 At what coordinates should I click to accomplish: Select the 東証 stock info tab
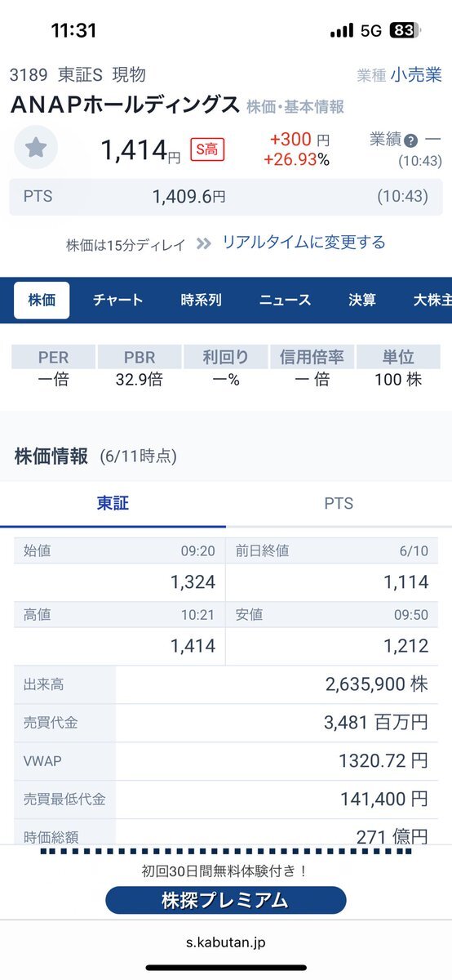[x=113, y=504]
